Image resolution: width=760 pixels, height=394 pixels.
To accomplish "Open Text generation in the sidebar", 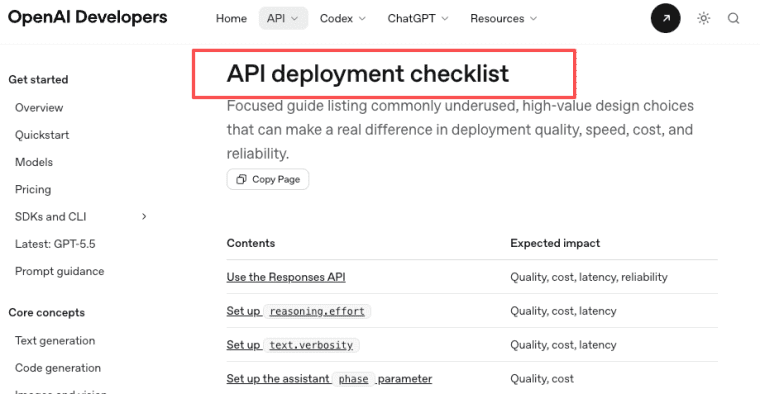I will click(x=55, y=341).
